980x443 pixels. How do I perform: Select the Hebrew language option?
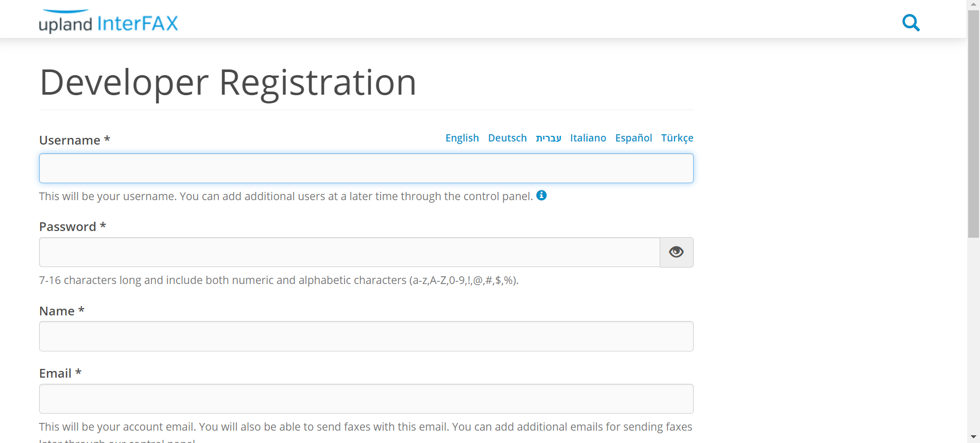pyautogui.click(x=548, y=138)
